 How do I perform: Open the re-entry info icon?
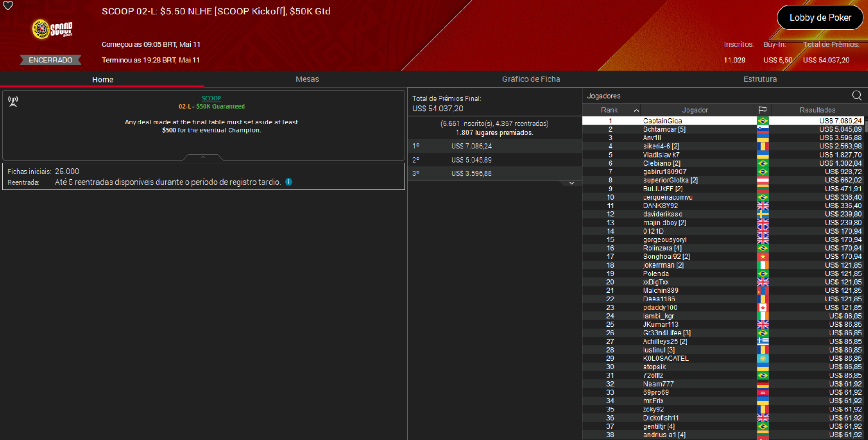289,182
